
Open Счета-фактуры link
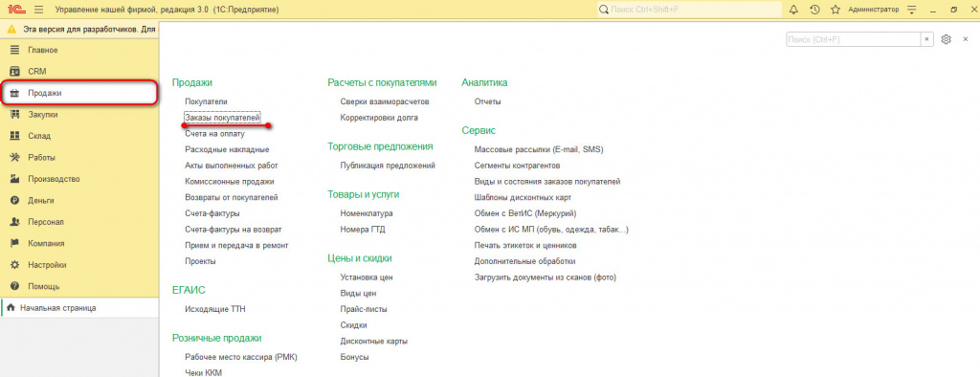(212, 213)
